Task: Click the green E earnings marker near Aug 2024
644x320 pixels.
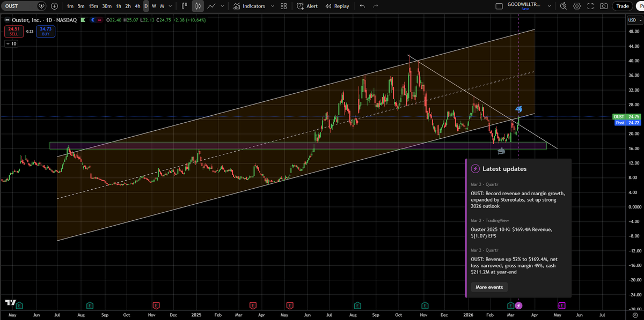Action: click(89, 306)
